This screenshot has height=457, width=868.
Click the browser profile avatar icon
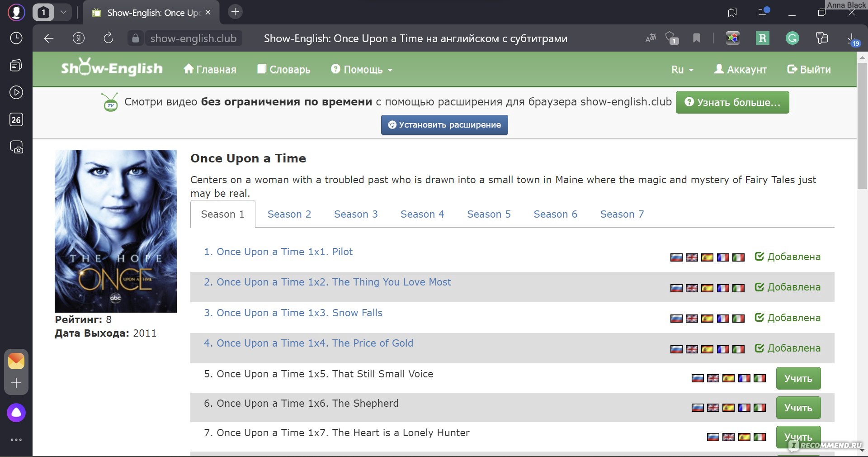point(16,12)
